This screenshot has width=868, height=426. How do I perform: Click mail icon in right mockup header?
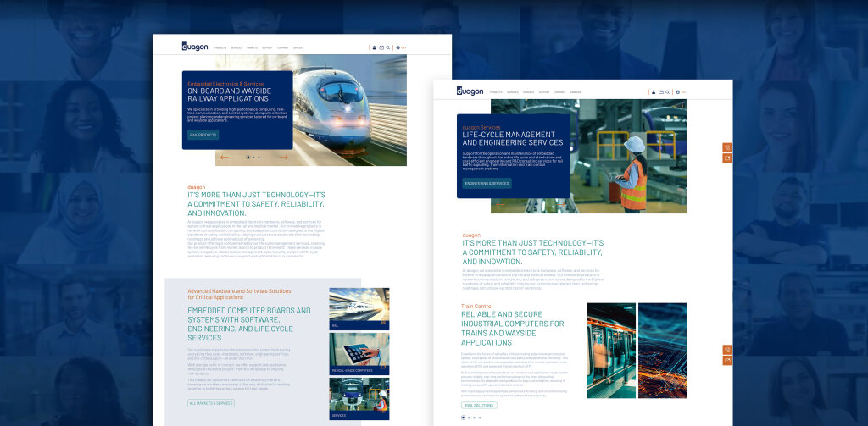point(661,92)
